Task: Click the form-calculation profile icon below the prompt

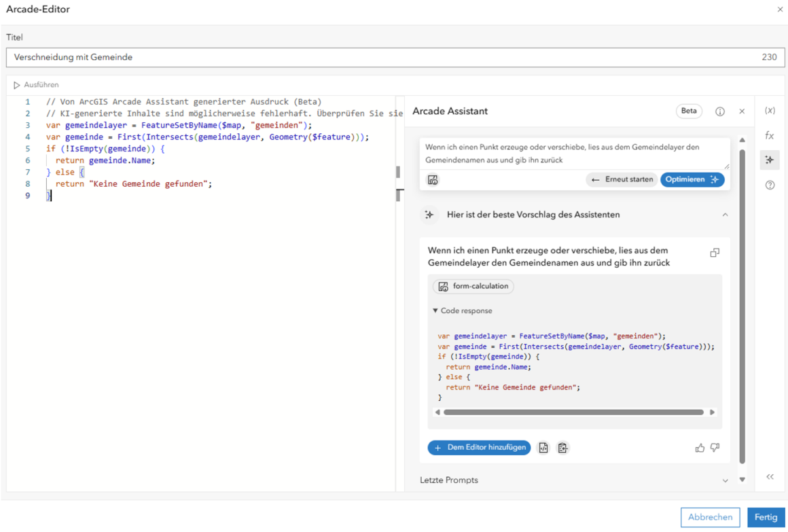Action: tap(433, 180)
